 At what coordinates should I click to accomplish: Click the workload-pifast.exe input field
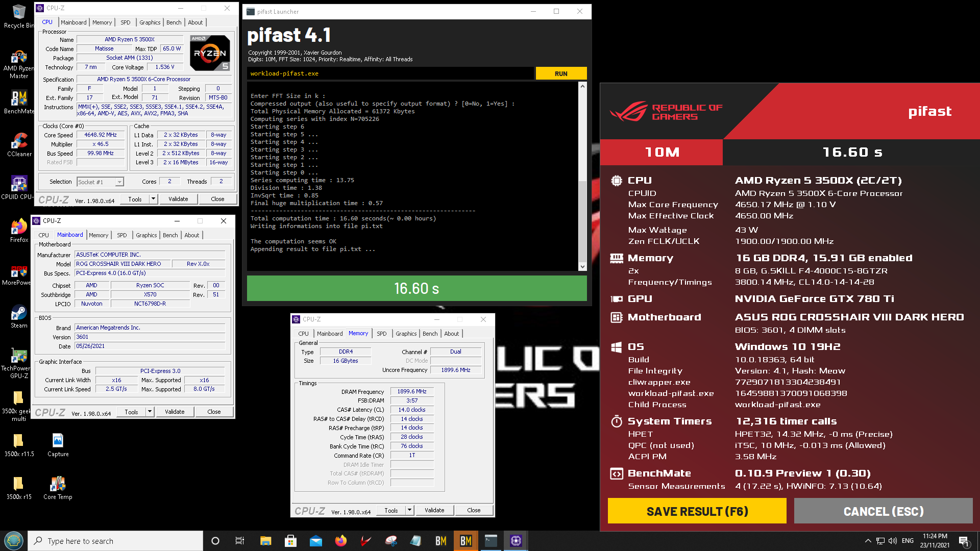390,73
